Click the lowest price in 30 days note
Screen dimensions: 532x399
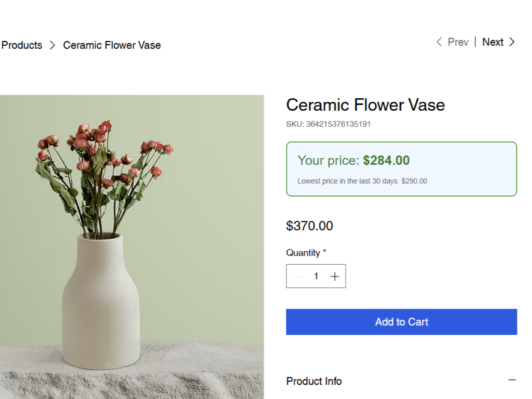pyautogui.click(x=362, y=181)
